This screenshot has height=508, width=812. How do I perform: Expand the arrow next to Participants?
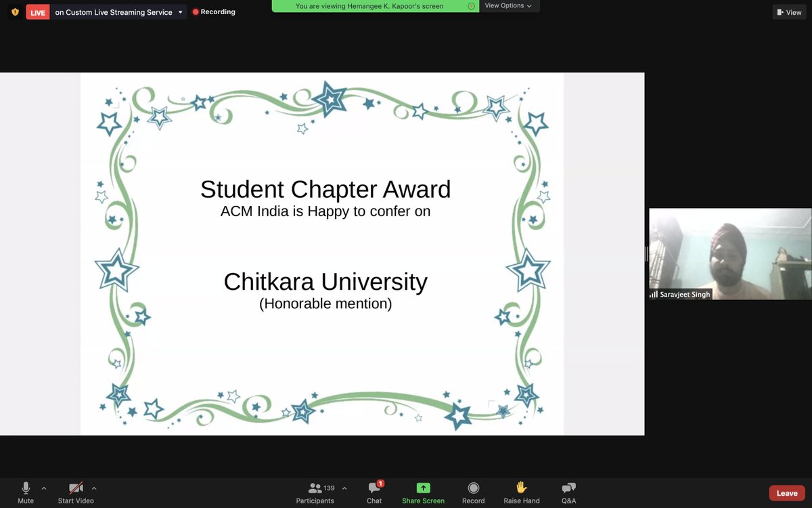coord(344,488)
